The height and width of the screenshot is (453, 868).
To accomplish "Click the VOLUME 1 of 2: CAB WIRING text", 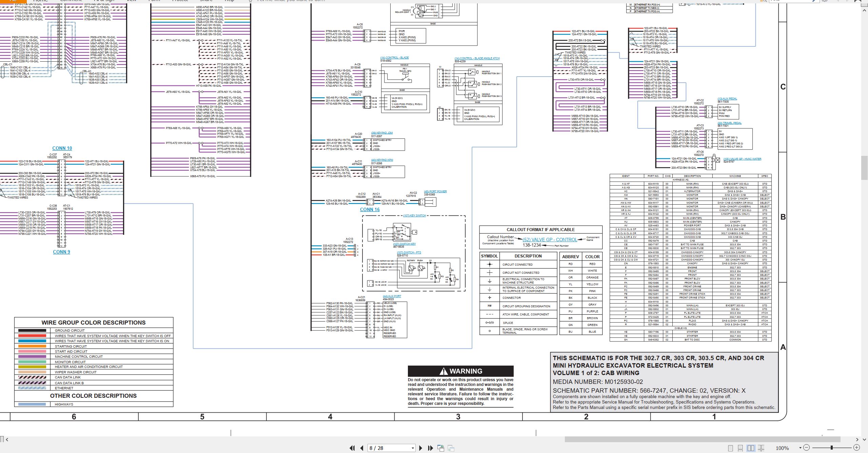I will click(596, 373).
